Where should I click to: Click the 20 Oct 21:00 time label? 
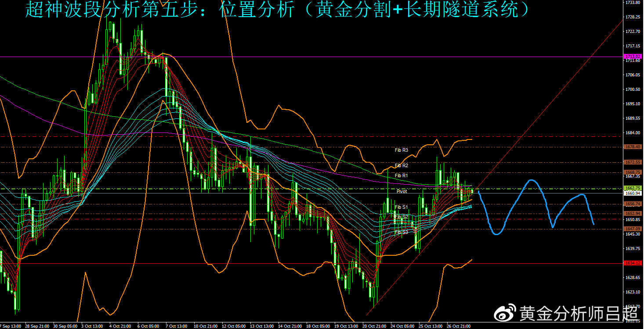[373, 326]
